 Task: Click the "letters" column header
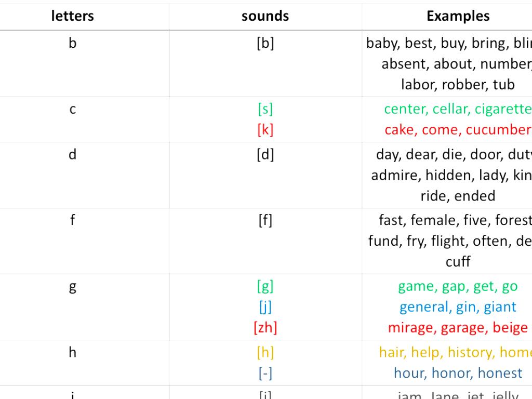tap(73, 16)
